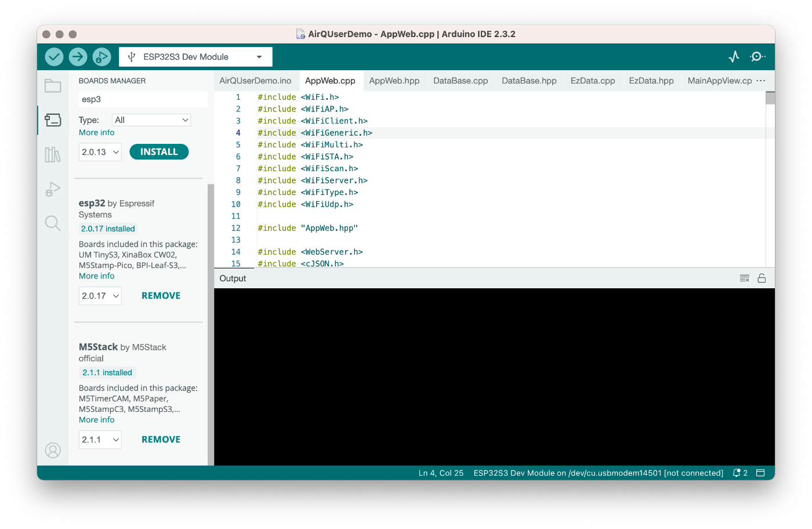Image resolution: width=812 pixels, height=529 pixels.
Task: Toggle the Output scroll lock icon
Action: tap(762, 278)
